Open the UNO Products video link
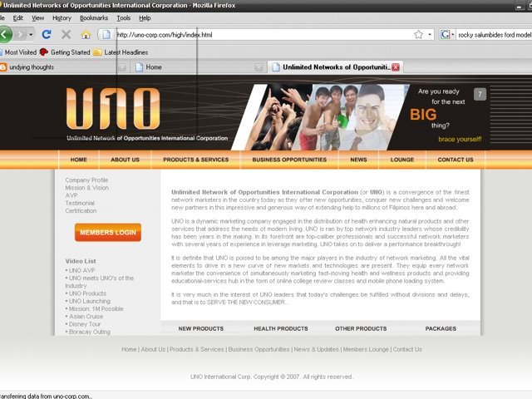Image resolution: width=532 pixels, height=399 pixels. (x=87, y=293)
